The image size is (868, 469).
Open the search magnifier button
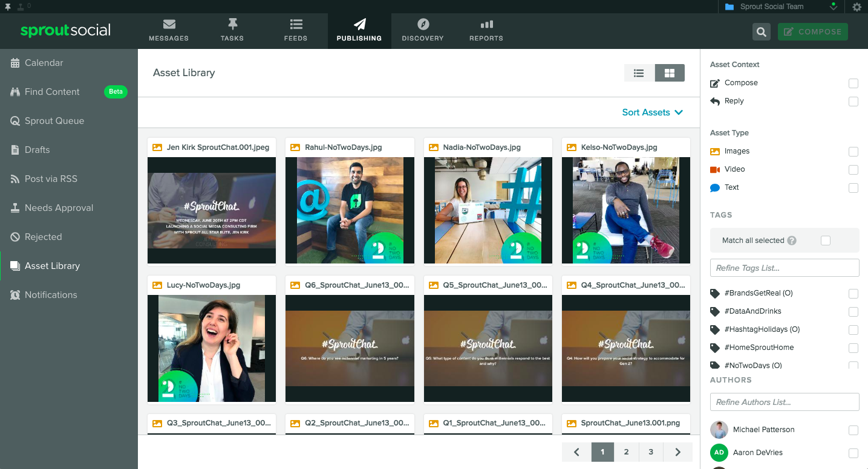pyautogui.click(x=762, y=32)
